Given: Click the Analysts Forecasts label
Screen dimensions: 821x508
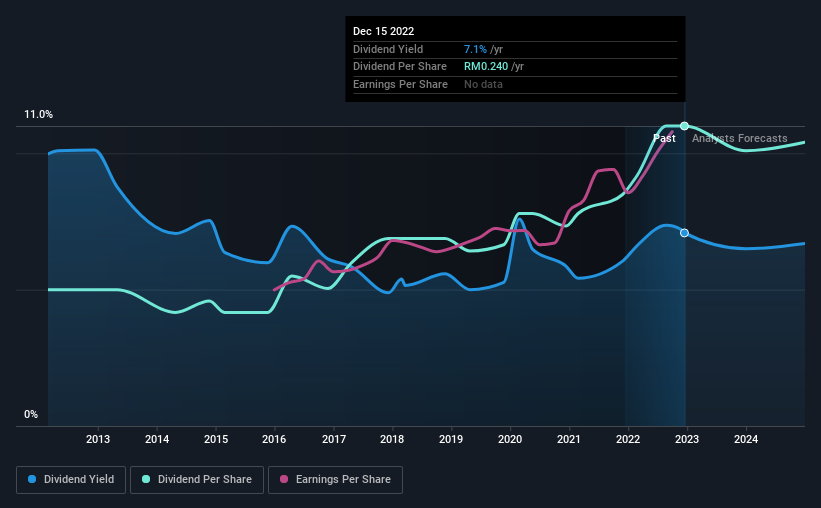Looking at the screenshot, I should [739, 138].
